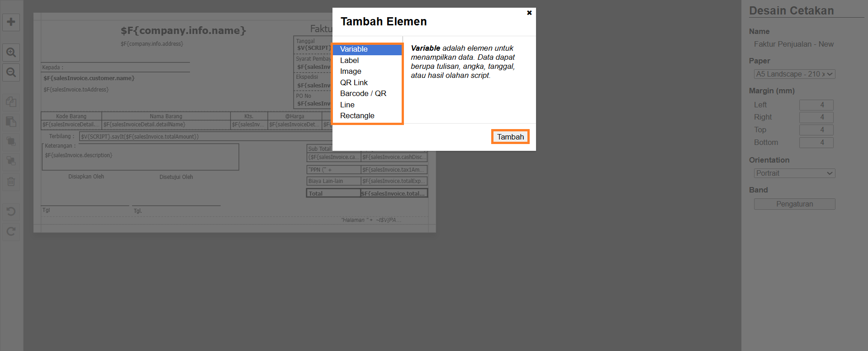Click the trash delete icon
The height and width of the screenshot is (351, 868).
[x=11, y=182]
